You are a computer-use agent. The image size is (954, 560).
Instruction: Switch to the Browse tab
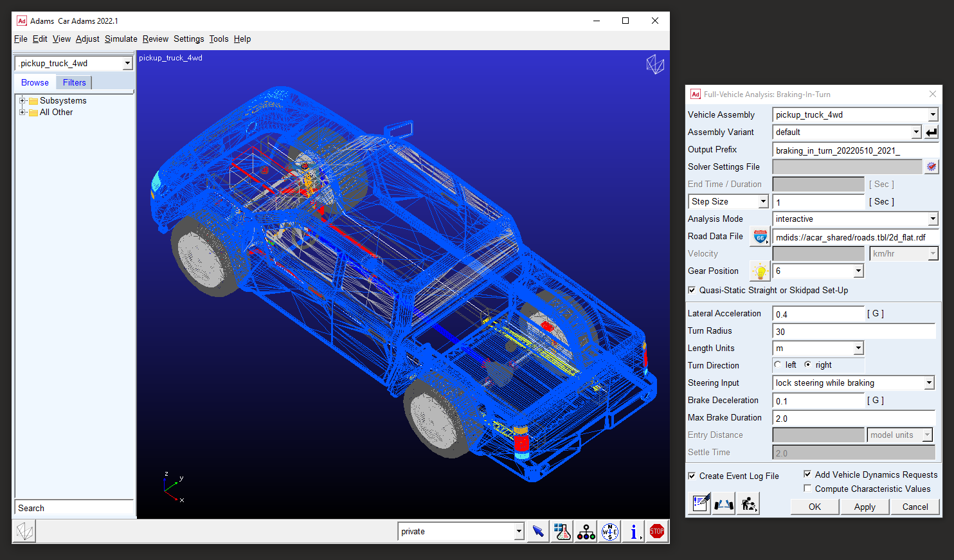pyautogui.click(x=35, y=82)
